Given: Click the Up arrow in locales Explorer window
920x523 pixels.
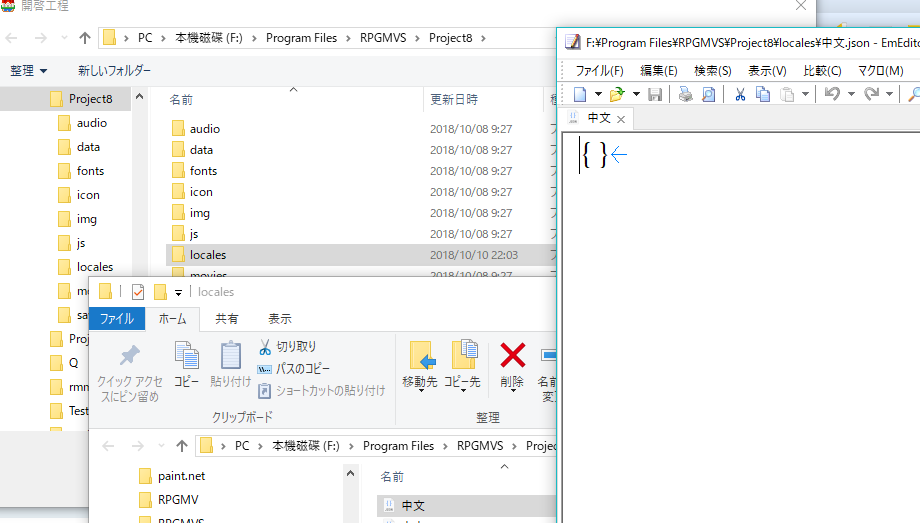Looking at the screenshot, I should 182,446.
